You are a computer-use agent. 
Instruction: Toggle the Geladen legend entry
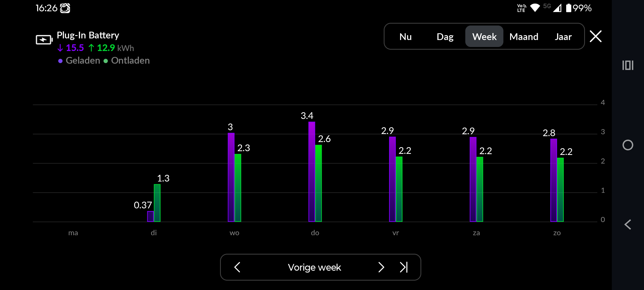tap(79, 60)
